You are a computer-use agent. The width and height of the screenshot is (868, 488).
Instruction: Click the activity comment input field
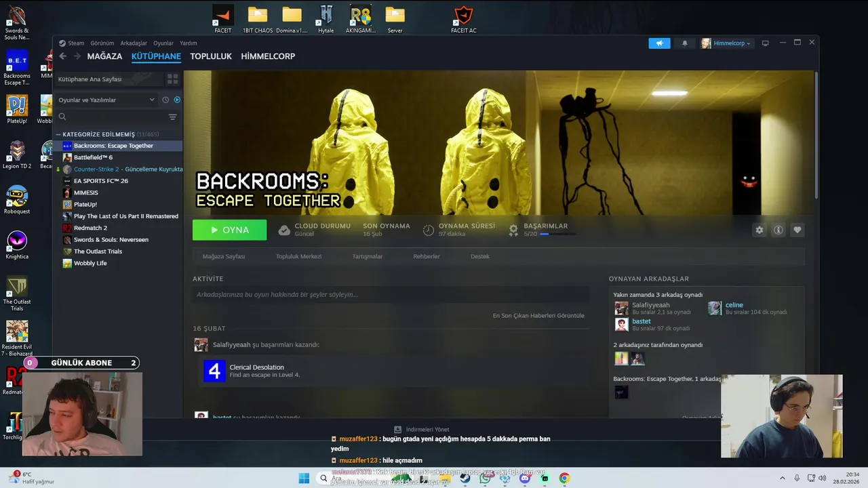pos(391,294)
